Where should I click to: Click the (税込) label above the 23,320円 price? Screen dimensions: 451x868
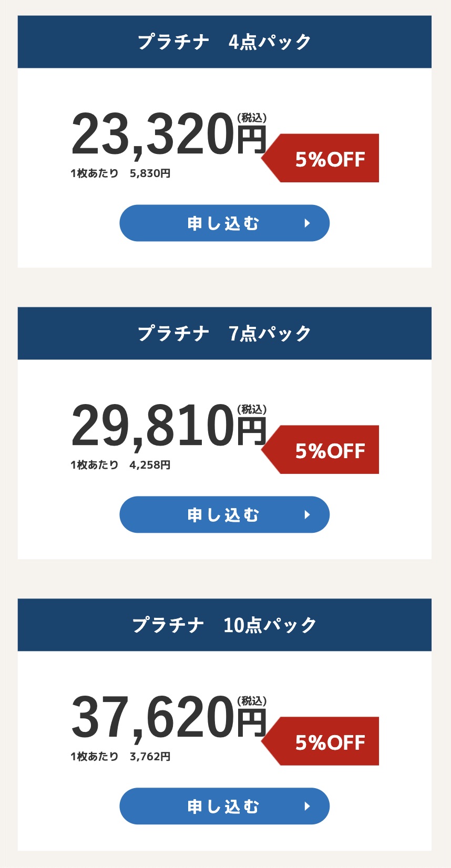[252, 118]
